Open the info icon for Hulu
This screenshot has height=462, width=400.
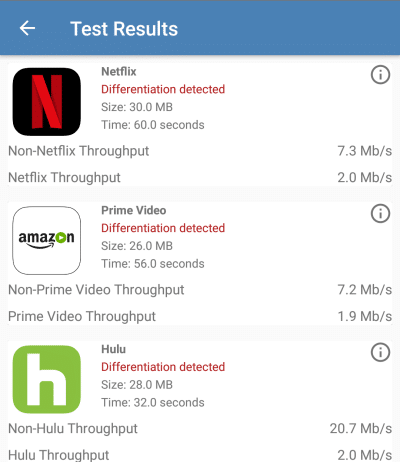[380, 352]
